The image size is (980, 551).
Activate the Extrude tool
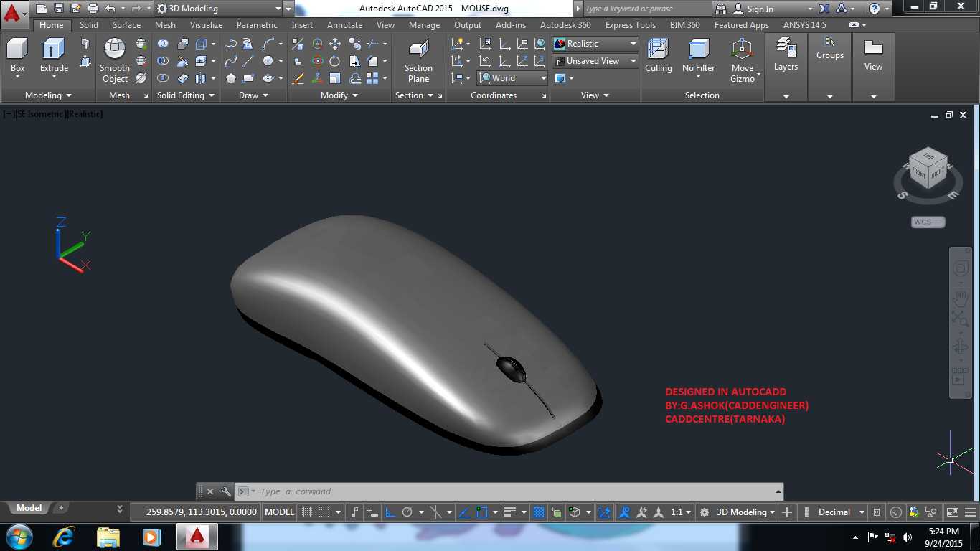click(54, 55)
